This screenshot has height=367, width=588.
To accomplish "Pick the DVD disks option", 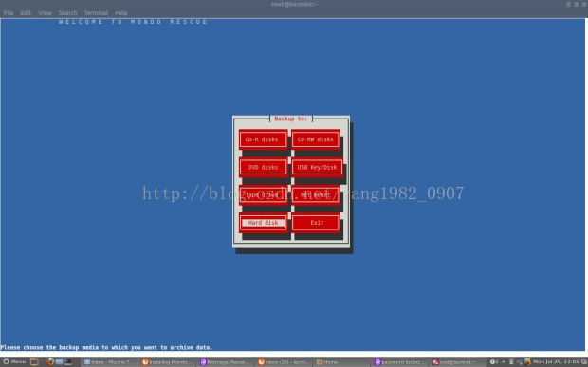I will click(263, 167).
